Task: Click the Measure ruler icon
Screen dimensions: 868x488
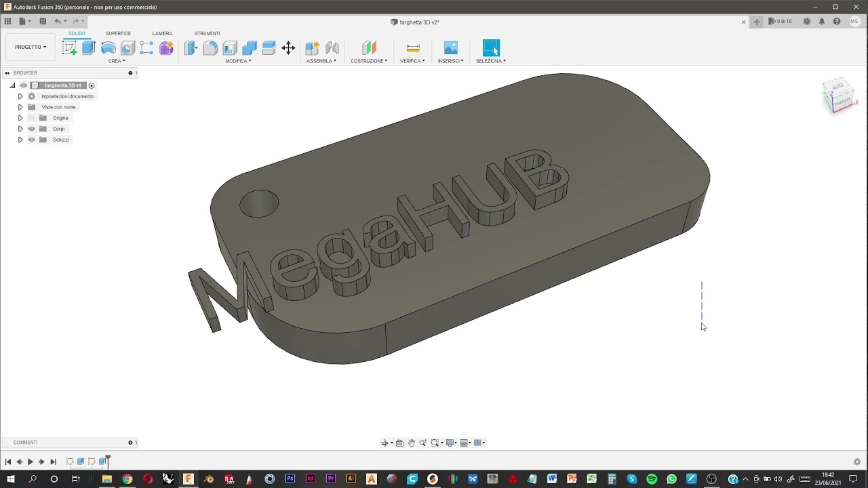Action: (413, 47)
